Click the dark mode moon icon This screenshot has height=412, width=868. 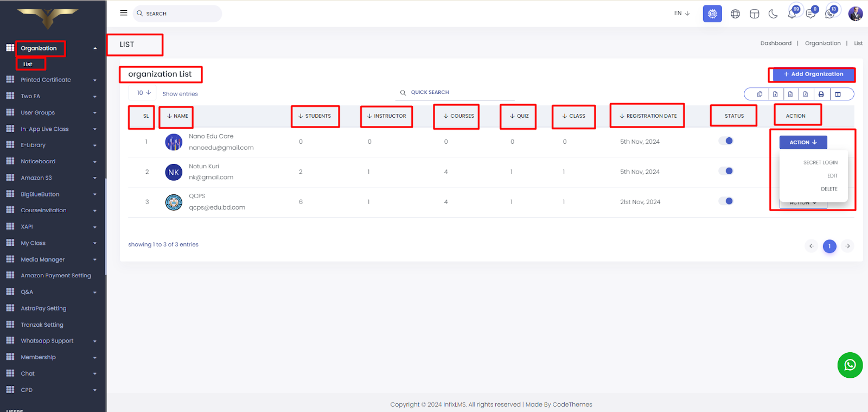[773, 14]
